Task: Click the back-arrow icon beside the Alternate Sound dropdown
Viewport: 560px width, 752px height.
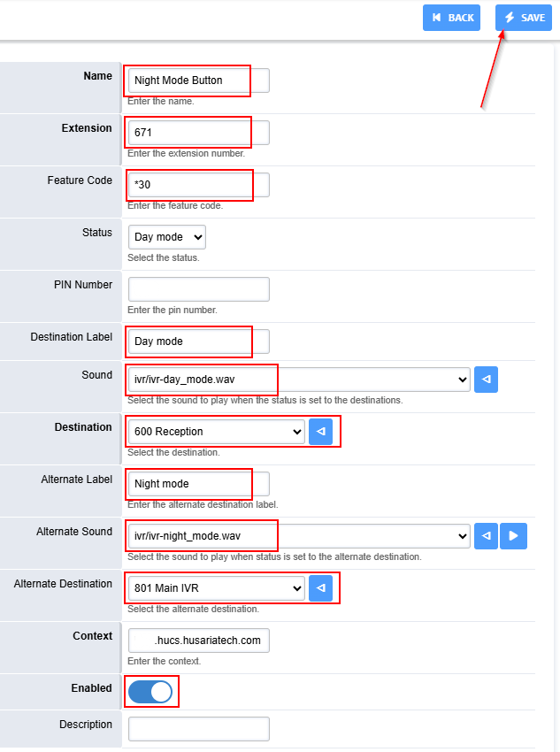Action: tap(486, 536)
